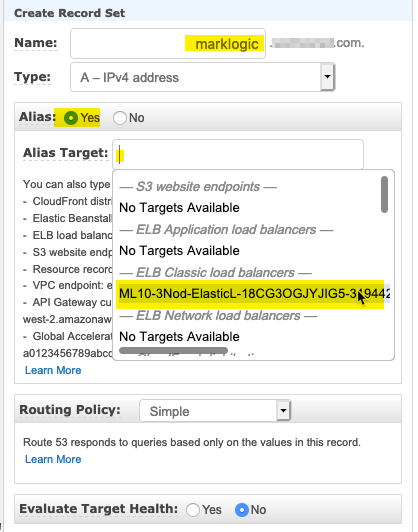Click the Type dropdown arrow icon
This screenshot has width=418, height=532.
(x=327, y=77)
